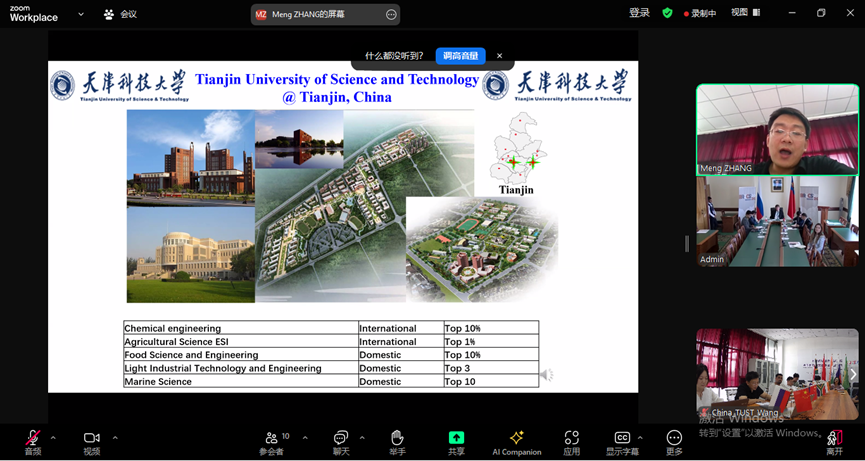
Task: Open the participants panel icon
Action: pos(271,438)
